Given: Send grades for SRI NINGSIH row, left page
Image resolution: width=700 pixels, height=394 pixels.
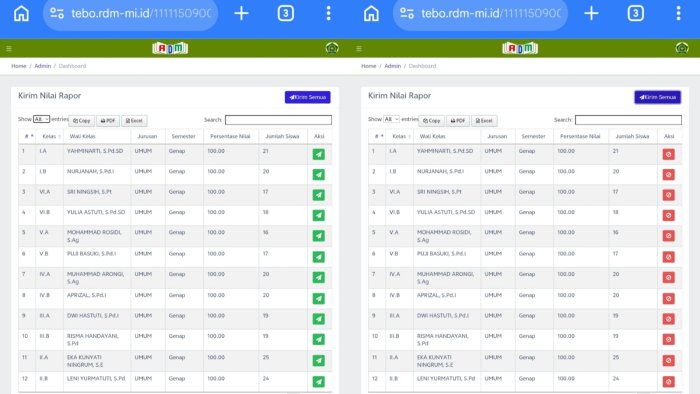Looking at the screenshot, I should coord(318,195).
